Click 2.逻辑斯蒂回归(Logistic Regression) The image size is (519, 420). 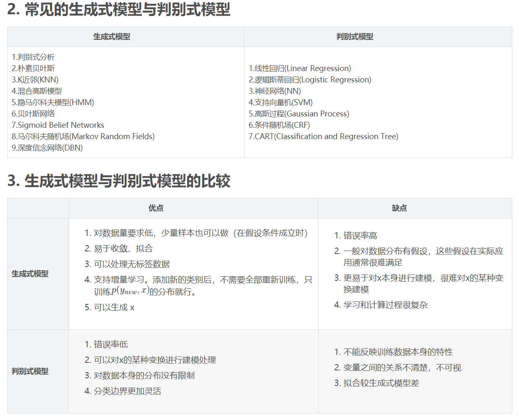click(310, 79)
